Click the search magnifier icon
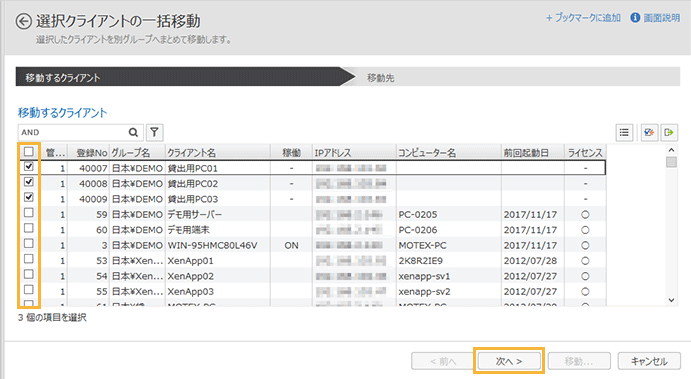This screenshot has width=691, height=379. click(x=133, y=132)
